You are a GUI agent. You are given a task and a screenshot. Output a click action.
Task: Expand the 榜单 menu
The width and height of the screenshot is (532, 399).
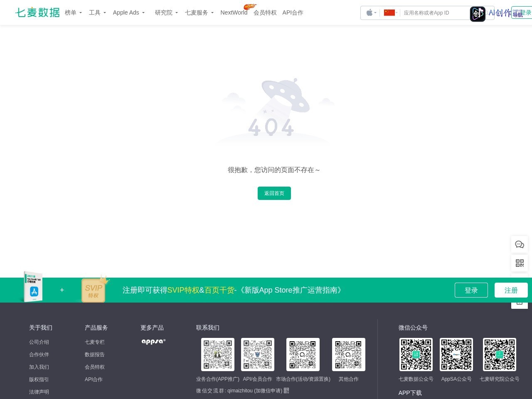click(74, 12)
